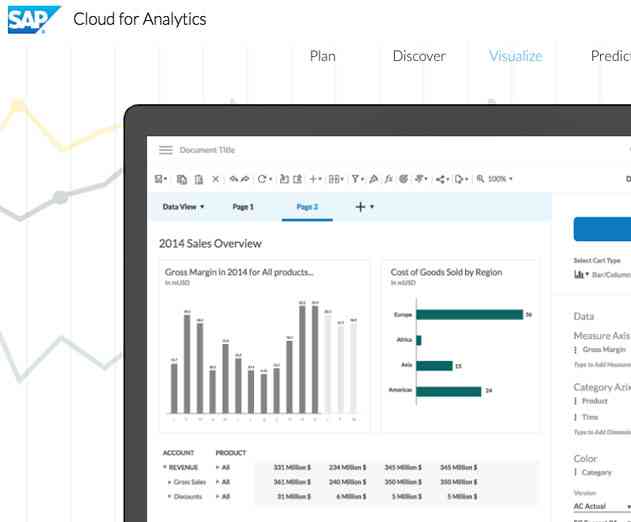
Task: Open the 100% zoom dropdown
Action: click(500, 179)
